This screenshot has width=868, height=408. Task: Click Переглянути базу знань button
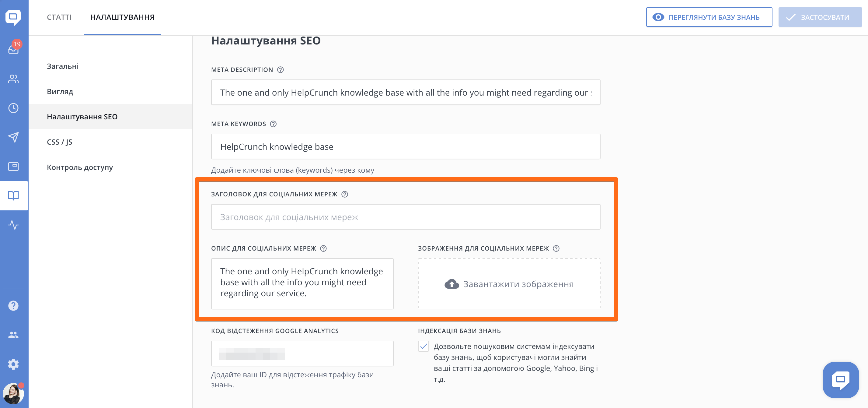tap(709, 17)
